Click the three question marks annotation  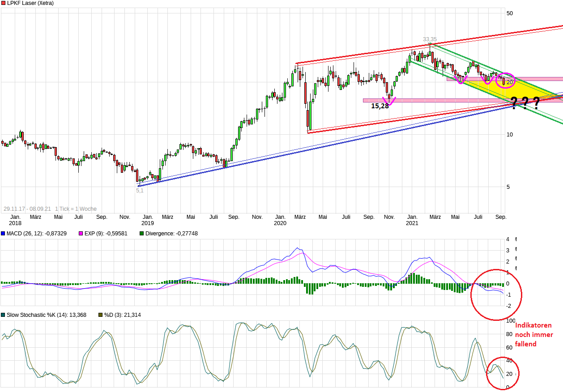(525, 103)
